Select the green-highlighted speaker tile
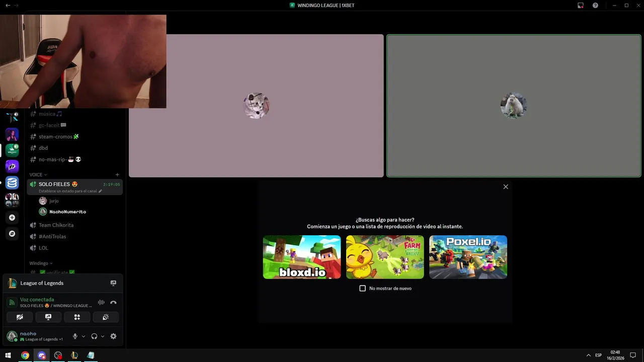Image resolution: width=644 pixels, height=362 pixels. pos(514,106)
